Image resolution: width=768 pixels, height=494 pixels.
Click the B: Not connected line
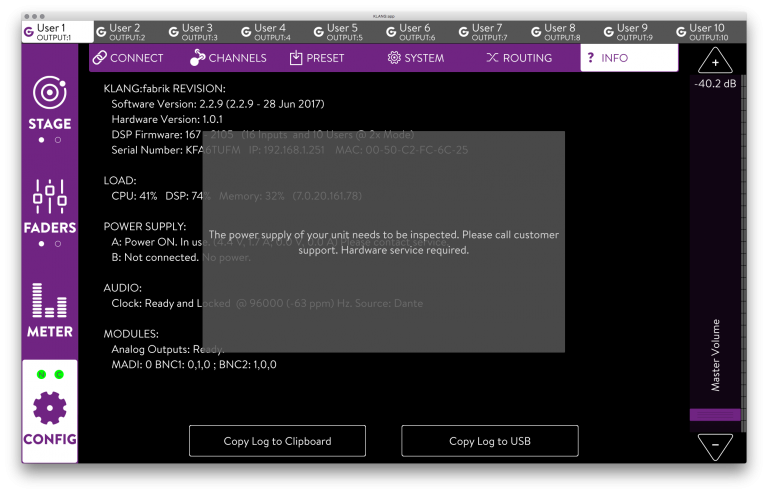pos(181,258)
